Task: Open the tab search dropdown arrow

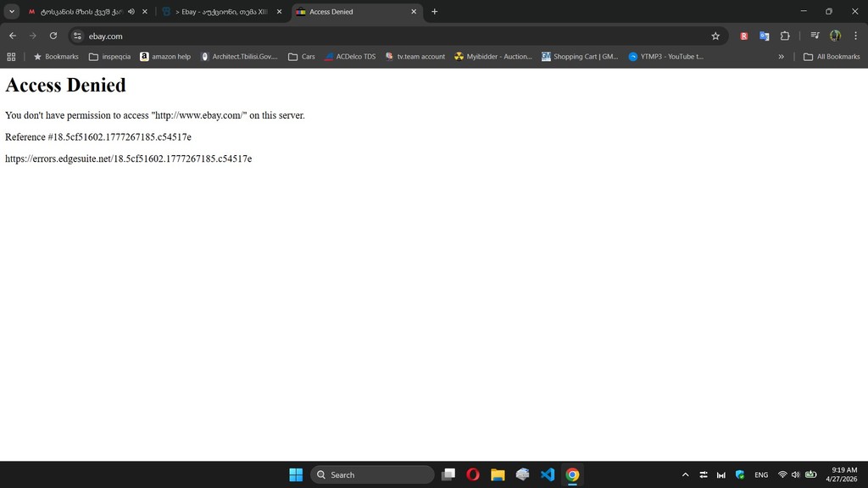Action: click(12, 11)
